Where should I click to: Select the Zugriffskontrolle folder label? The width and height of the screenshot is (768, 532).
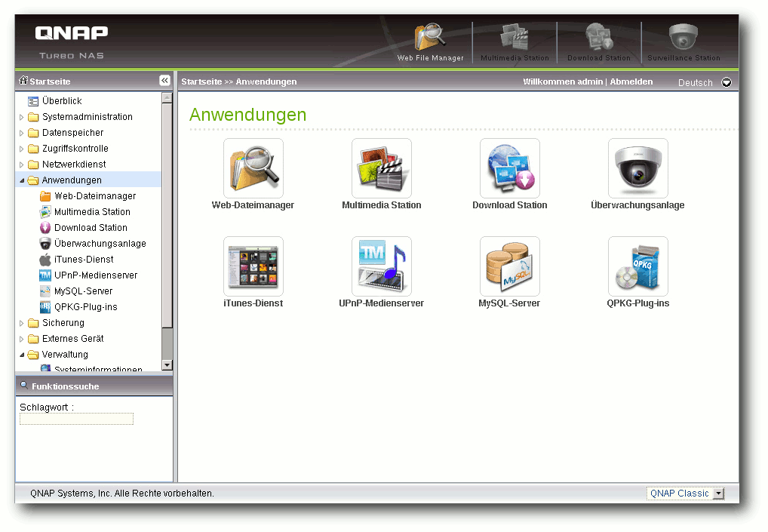point(75,149)
